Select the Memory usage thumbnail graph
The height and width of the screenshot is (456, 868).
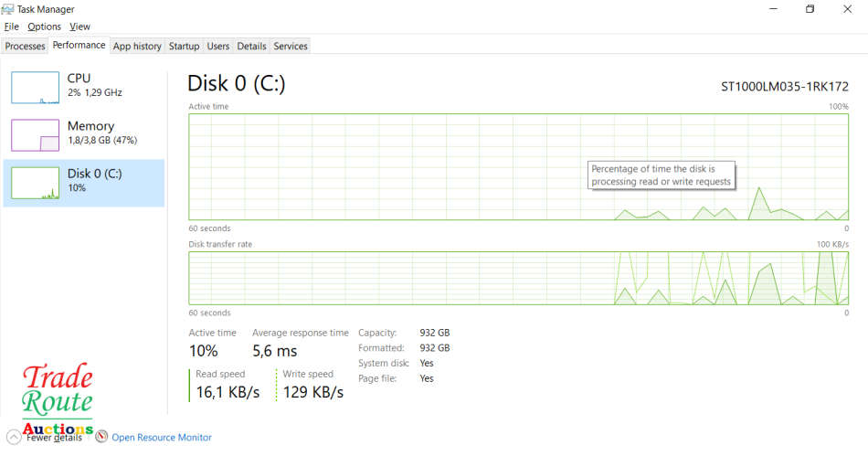point(35,134)
